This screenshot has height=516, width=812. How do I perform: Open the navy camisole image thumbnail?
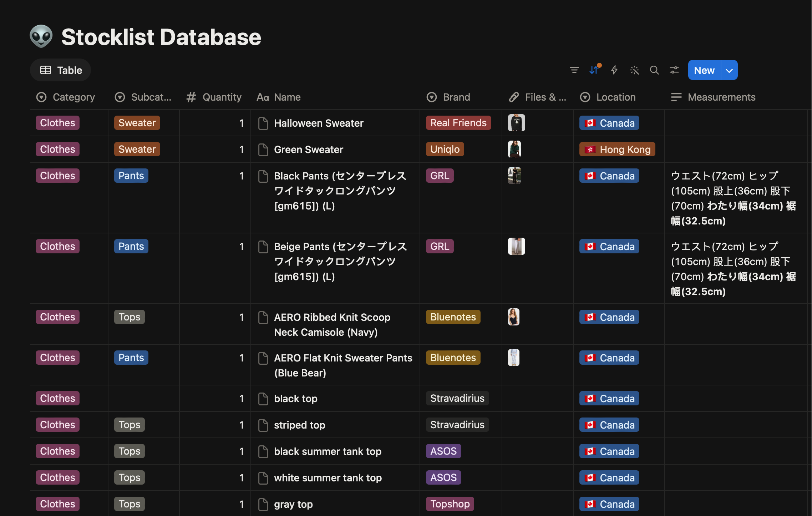click(514, 317)
